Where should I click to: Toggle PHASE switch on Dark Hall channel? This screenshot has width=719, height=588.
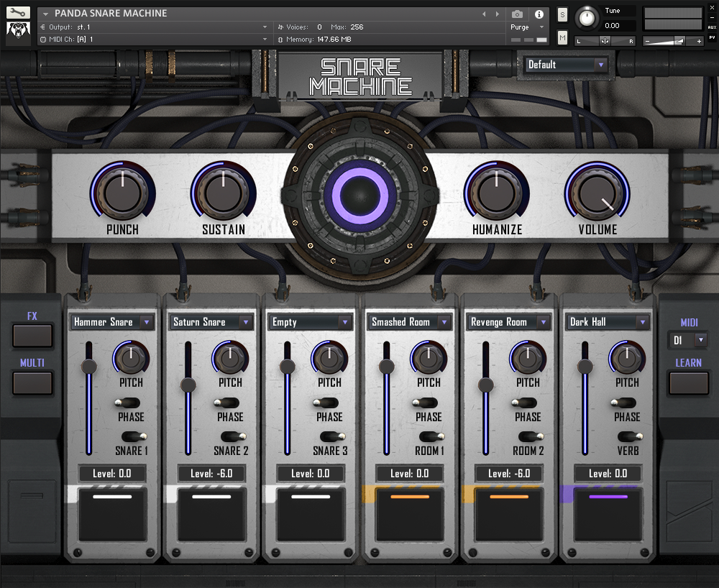pos(623,403)
